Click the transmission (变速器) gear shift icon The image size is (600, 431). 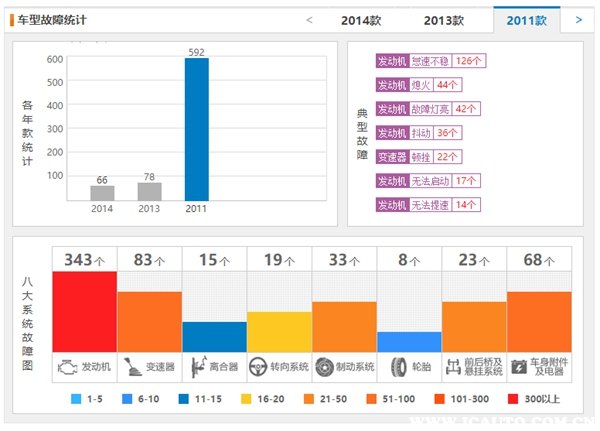pyautogui.click(x=131, y=367)
